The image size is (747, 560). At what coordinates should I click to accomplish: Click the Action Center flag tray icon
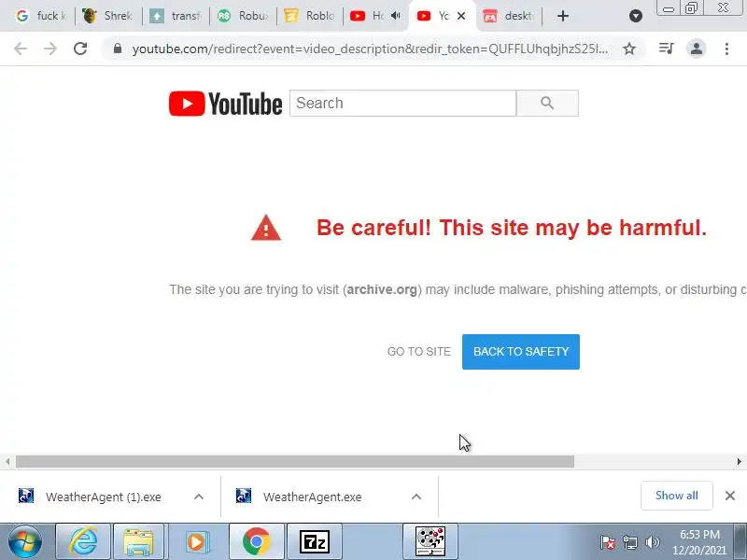click(607, 542)
